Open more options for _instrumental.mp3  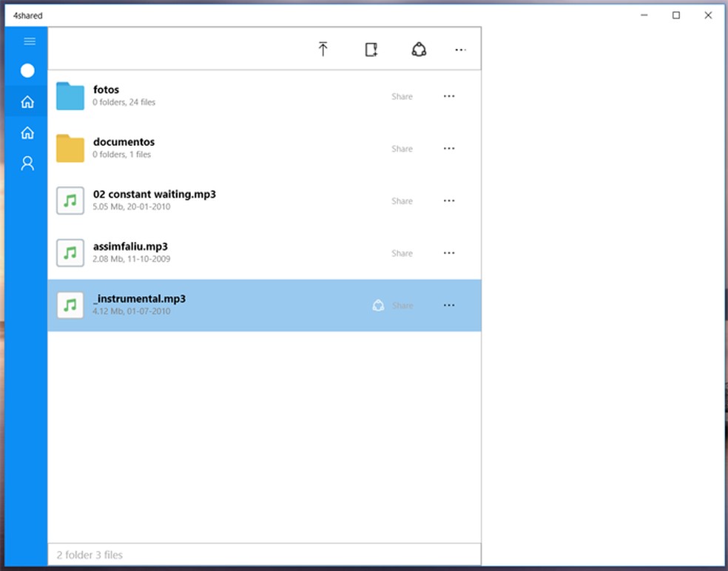point(449,305)
